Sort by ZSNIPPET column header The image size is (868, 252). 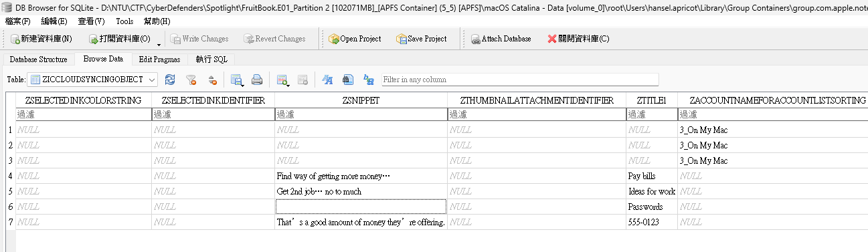[x=361, y=100]
